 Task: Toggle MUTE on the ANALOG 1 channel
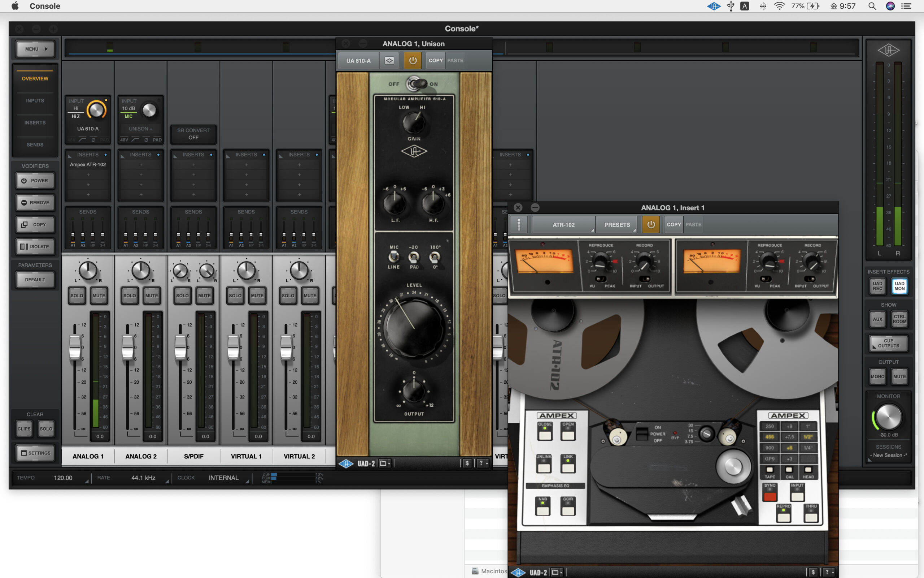click(99, 296)
